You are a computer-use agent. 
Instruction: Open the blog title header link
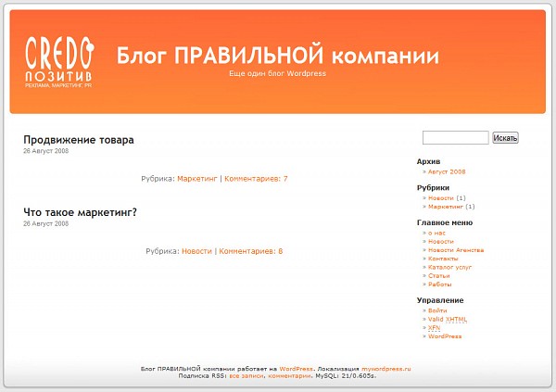278,54
